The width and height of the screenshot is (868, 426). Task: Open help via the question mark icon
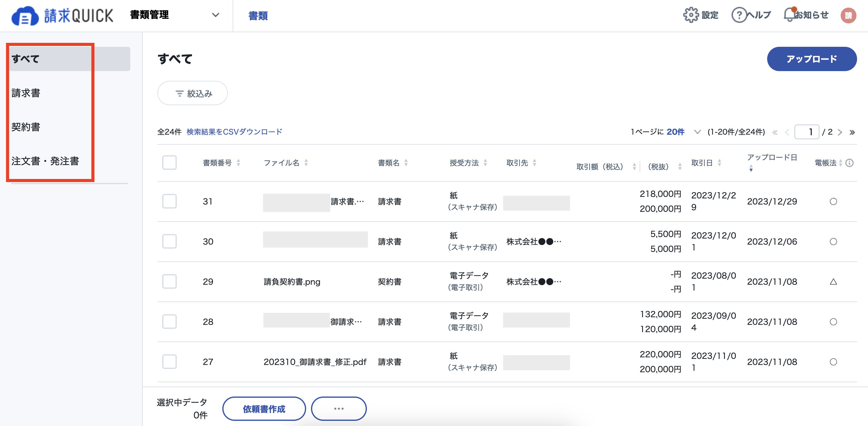739,15
